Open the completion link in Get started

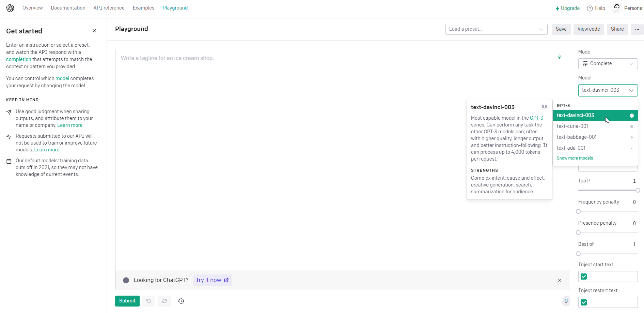[19, 59]
